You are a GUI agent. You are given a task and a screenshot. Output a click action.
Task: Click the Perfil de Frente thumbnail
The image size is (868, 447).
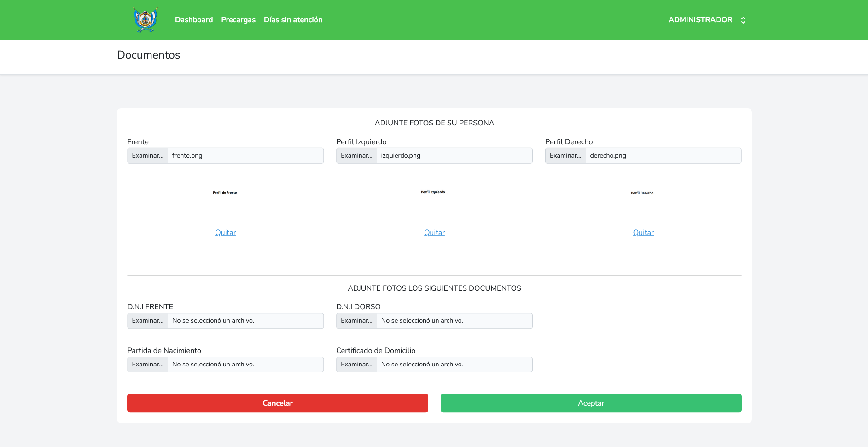pos(225,193)
